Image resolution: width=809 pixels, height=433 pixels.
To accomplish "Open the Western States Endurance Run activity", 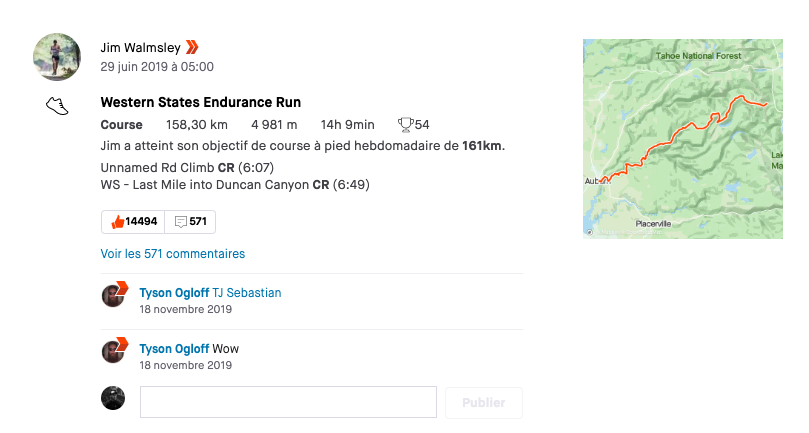I will coord(201,102).
